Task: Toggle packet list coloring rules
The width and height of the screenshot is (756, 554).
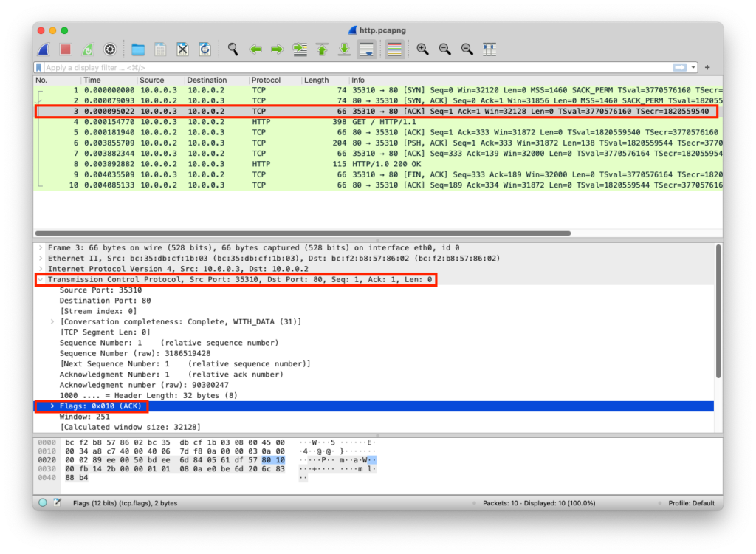Action: coord(394,49)
